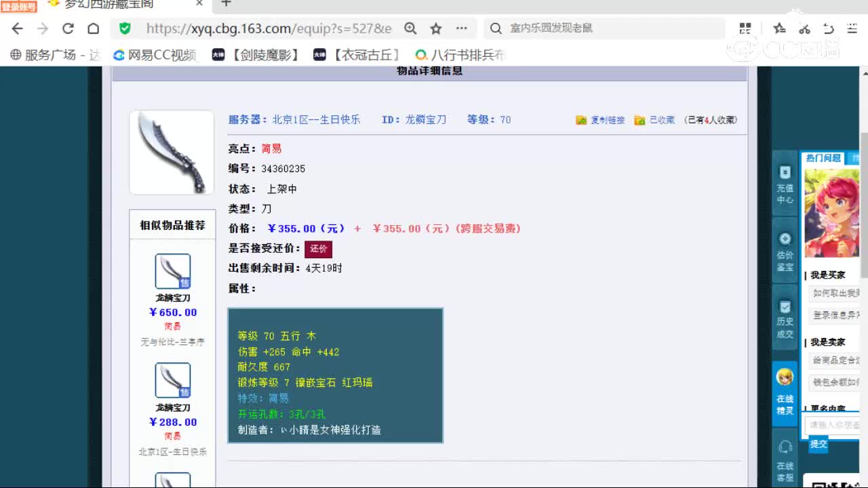View site security shield info
Image resolution: width=868 pixels, height=488 pixels.
pos(125,28)
